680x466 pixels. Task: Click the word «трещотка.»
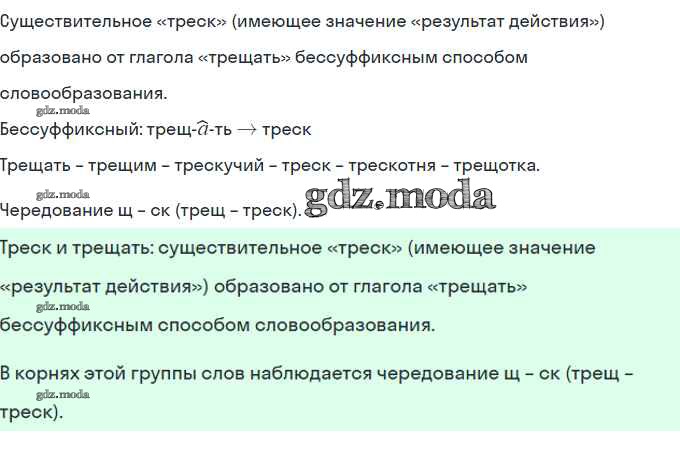498,166
